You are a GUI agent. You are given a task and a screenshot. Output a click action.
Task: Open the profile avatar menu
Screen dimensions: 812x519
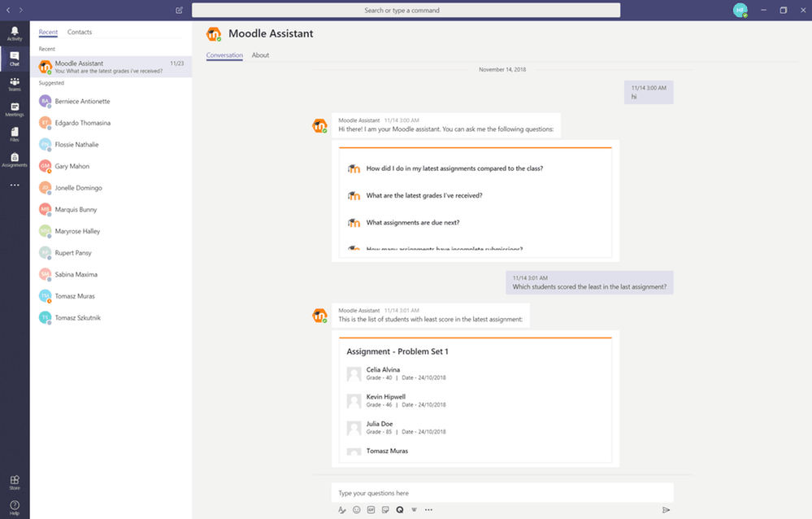click(739, 11)
